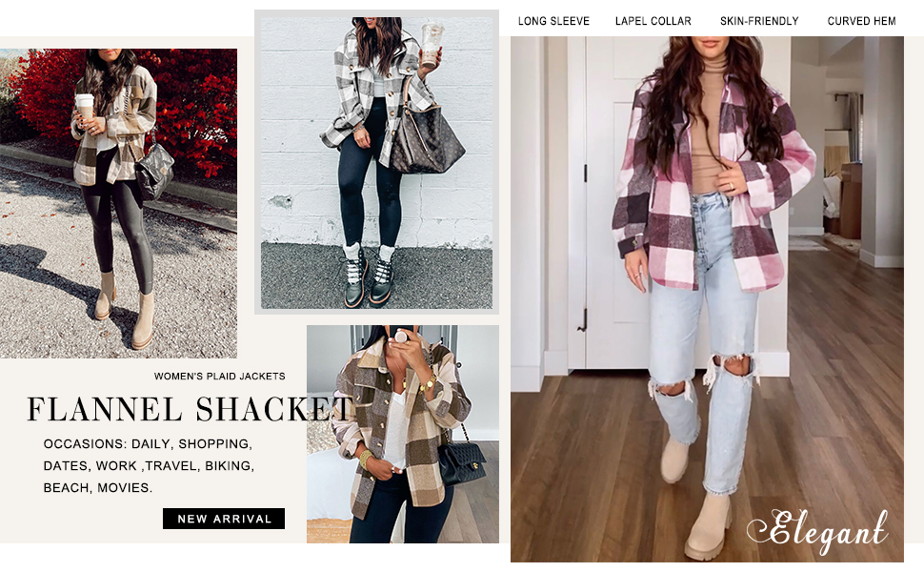Open the gray plaid shacket white wall photo

coord(376,162)
